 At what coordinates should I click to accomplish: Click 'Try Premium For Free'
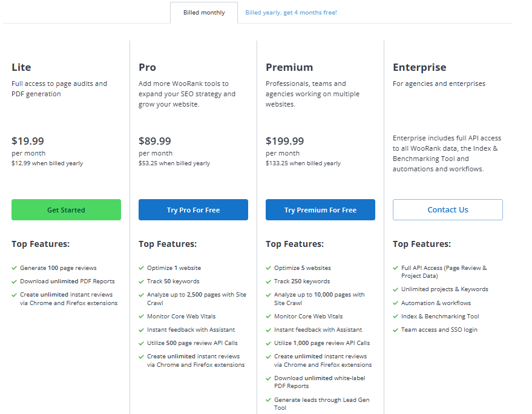tap(320, 209)
